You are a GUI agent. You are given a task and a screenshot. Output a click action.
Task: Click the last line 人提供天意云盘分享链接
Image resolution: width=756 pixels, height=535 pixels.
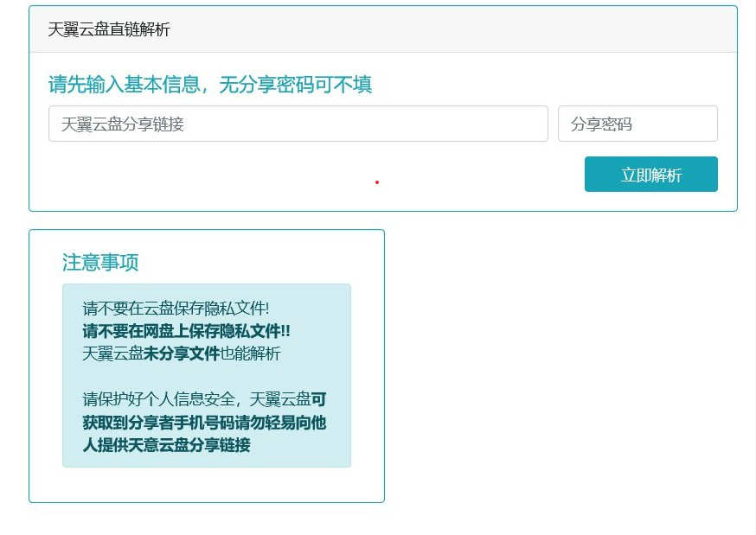pos(166,445)
